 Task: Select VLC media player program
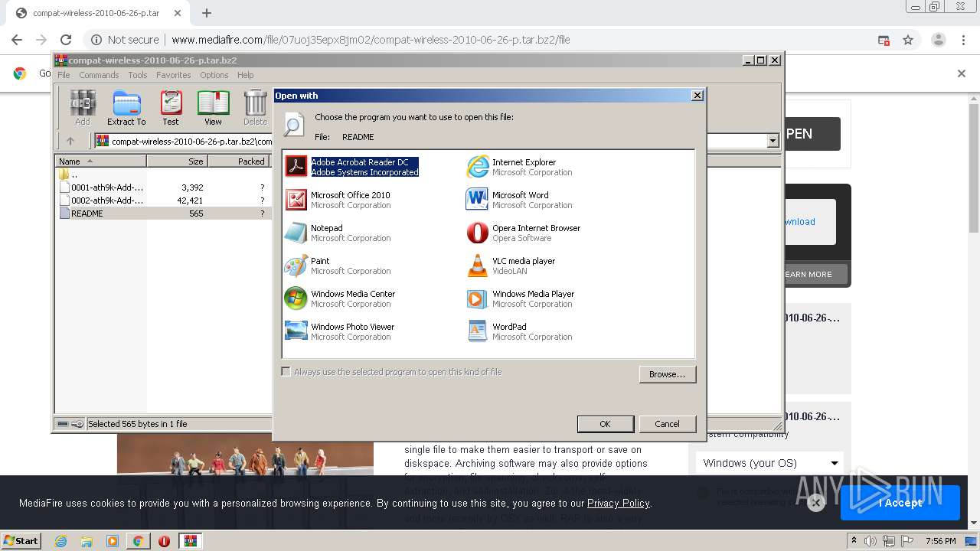(x=511, y=266)
